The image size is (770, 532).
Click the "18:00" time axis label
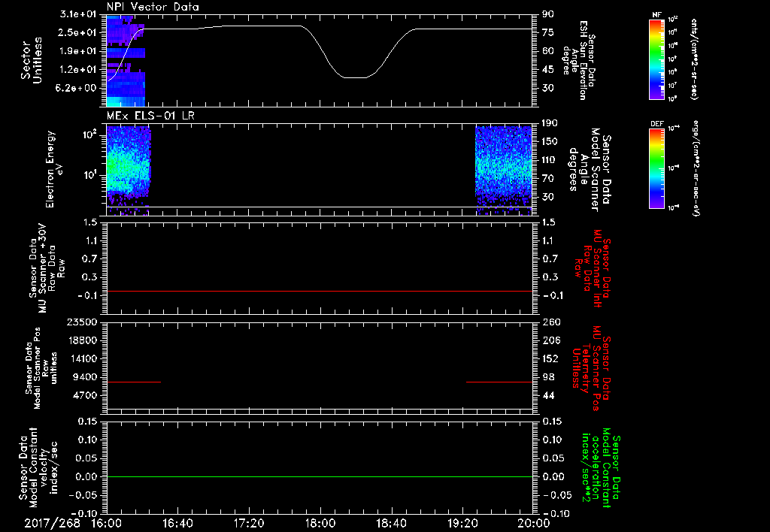[320, 523]
